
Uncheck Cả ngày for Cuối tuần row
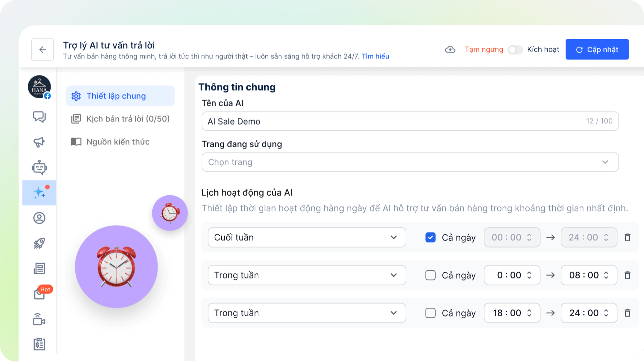tap(430, 237)
